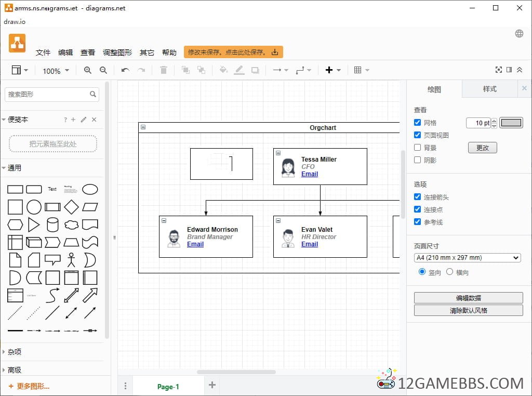Image resolution: width=532 pixels, height=396 pixels.
Task: Click the zoom out magnifier icon
Action: click(x=103, y=70)
